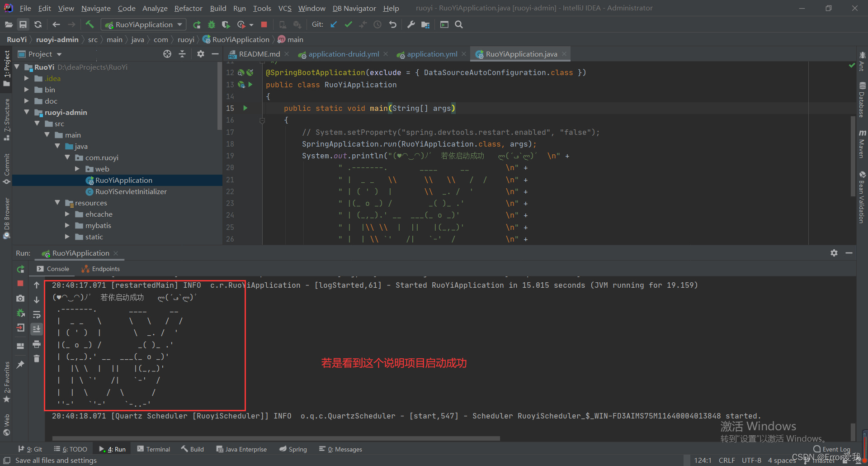Image resolution: width=868 pixels, height=466 pixels.
Task: Click the console horizontal scrollbar
Action: pos(276,438)
